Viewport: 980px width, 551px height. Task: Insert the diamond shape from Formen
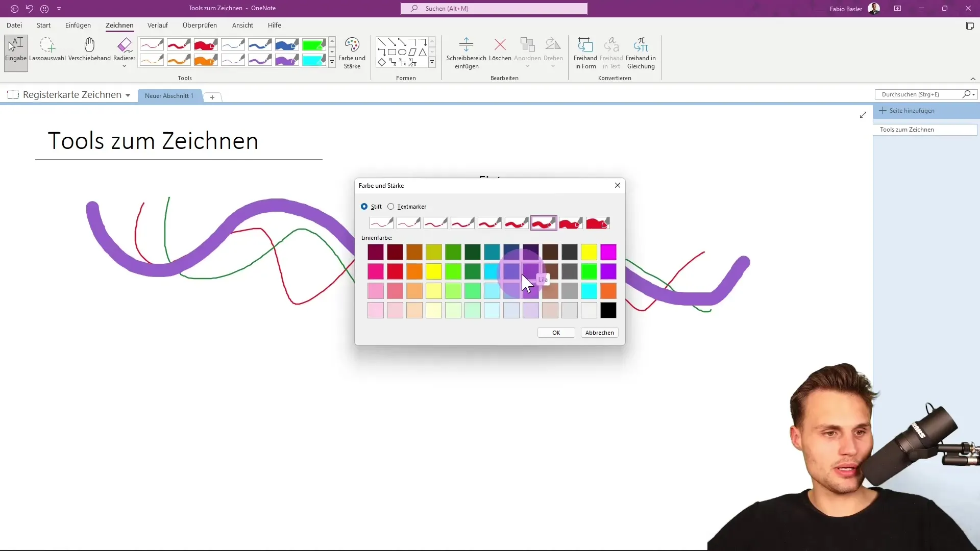click(x=382, y=62)
